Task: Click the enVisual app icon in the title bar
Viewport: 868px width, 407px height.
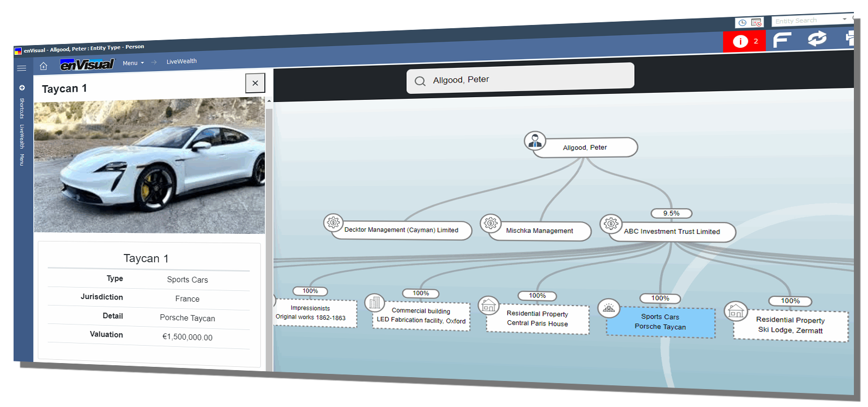Action: pos(18,51)
